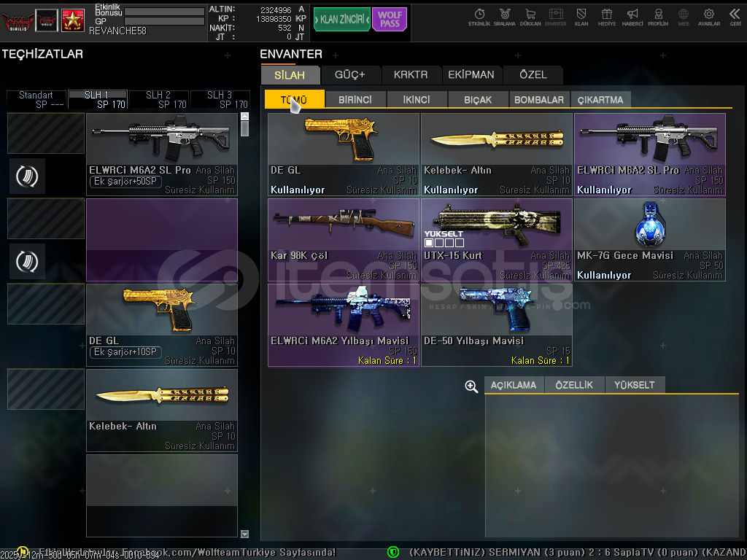
Task: Select the Kelebek- Altın knife in inventory
Action: pos(496,155)
